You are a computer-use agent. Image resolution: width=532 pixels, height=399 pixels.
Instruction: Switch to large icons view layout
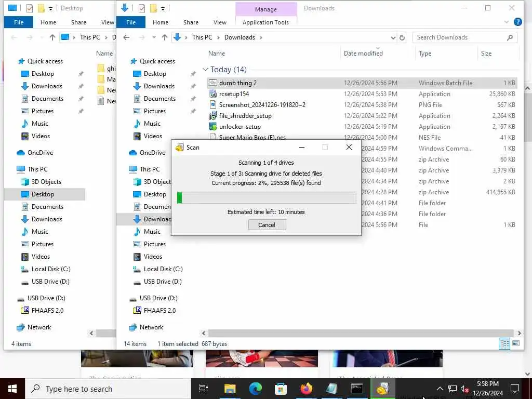click(516, 344)
